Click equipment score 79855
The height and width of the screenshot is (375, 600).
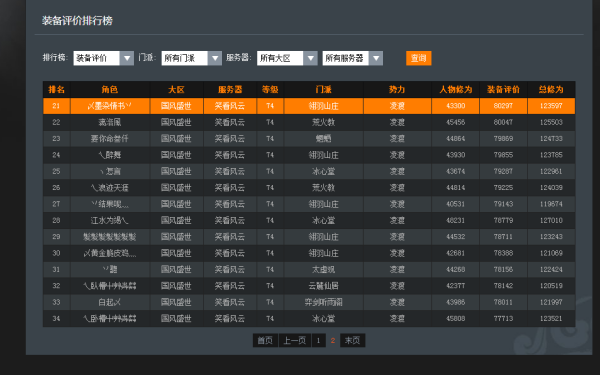click(503, 155)
